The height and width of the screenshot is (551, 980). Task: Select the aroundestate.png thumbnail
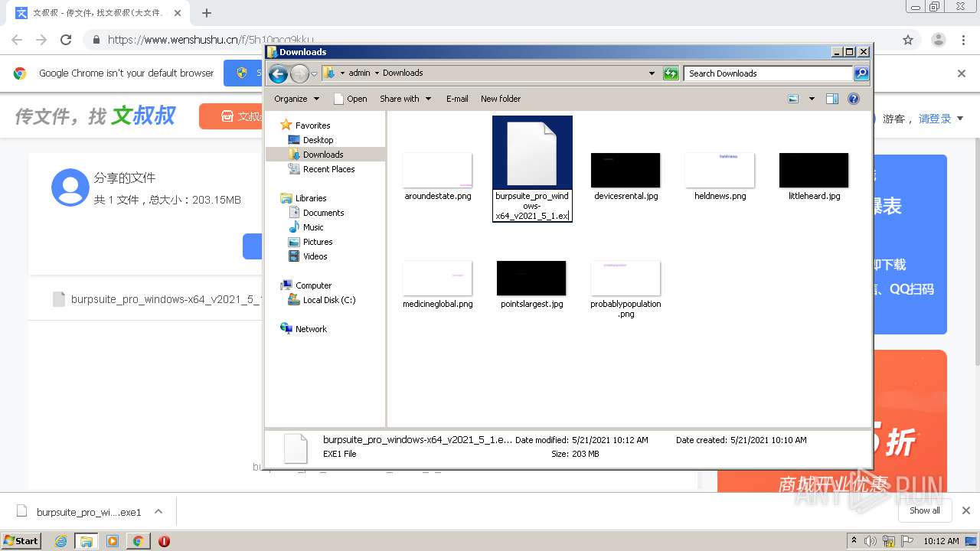tap(437, 170)
